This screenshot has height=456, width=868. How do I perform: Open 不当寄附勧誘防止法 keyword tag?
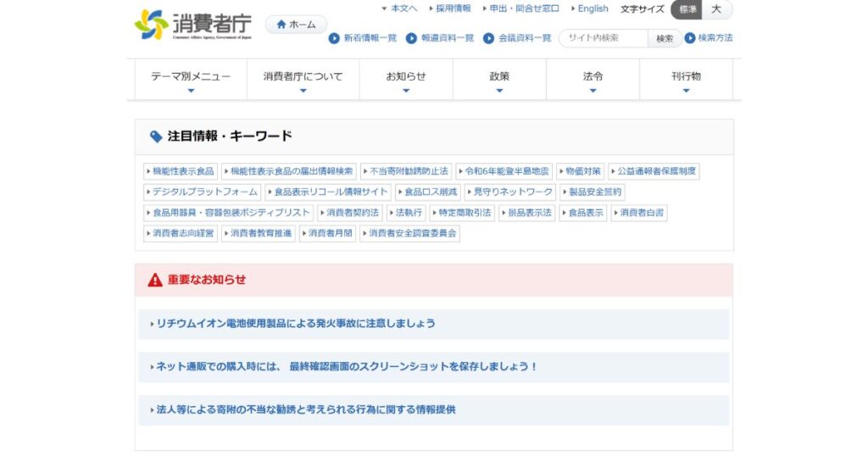406,171
